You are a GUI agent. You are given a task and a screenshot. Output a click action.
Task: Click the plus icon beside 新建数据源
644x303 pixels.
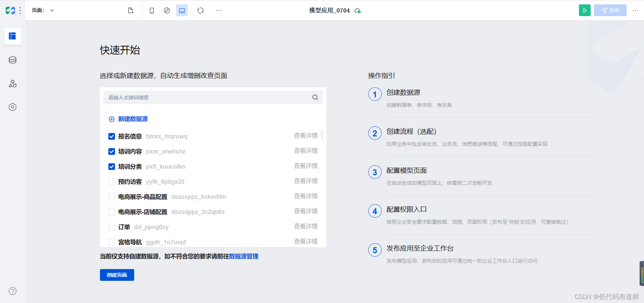112,119
